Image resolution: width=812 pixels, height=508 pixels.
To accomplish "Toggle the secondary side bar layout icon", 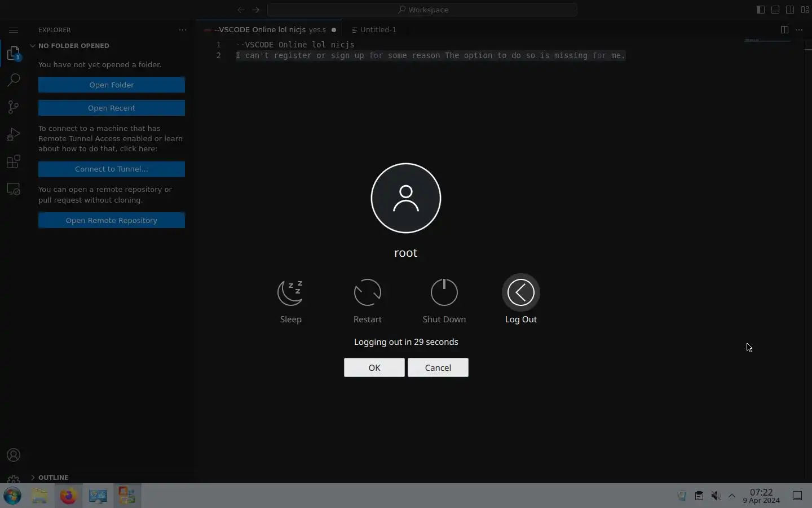I will click(791, 10).
